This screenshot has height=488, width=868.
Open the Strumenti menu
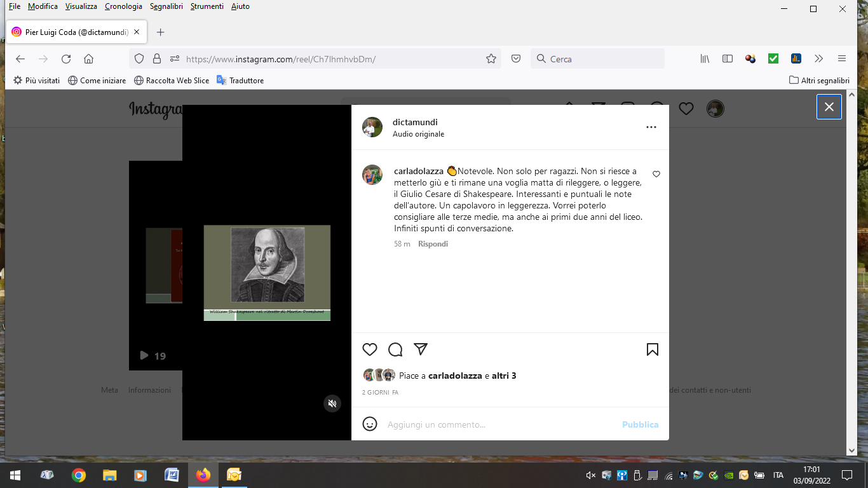pyautogui.click(x=207, y=6)
